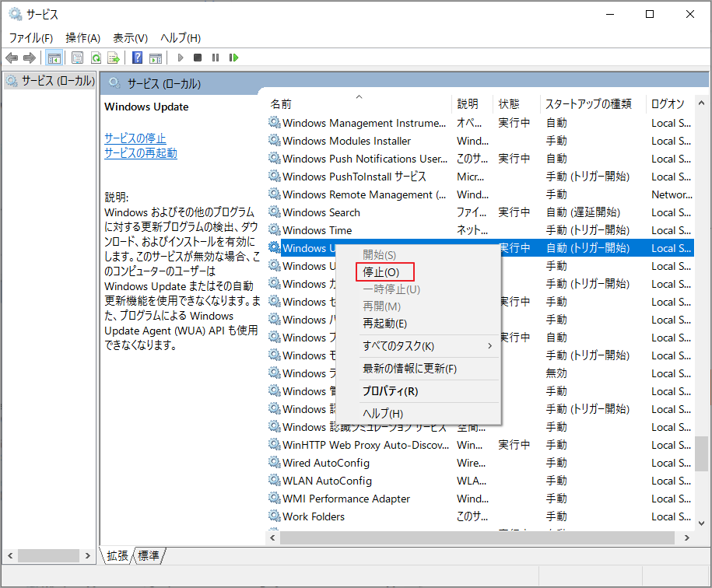Stop the service with the black square icon
The width and height of the screenshot is (712, 588).
click(x=197, y=57)
